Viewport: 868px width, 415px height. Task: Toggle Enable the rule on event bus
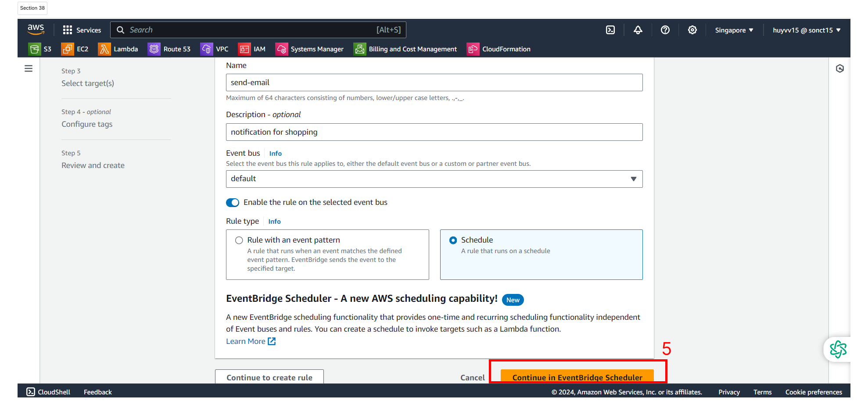(x=233, y=202)
